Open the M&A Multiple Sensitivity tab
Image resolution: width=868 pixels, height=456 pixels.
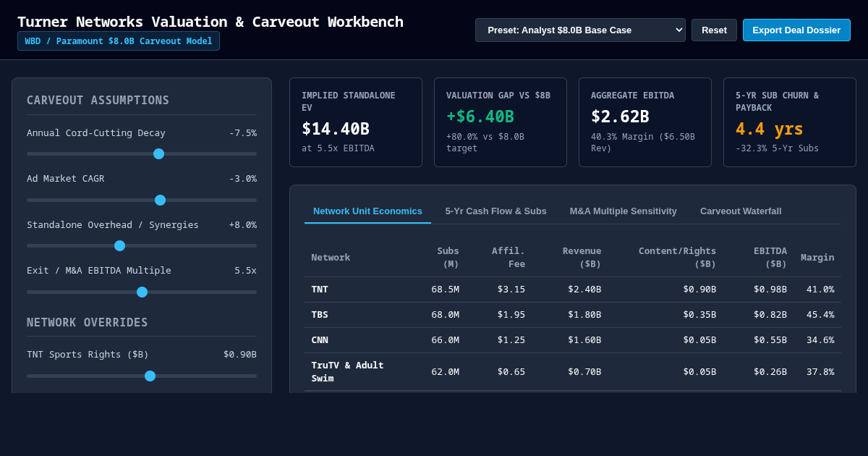(624, 211)
